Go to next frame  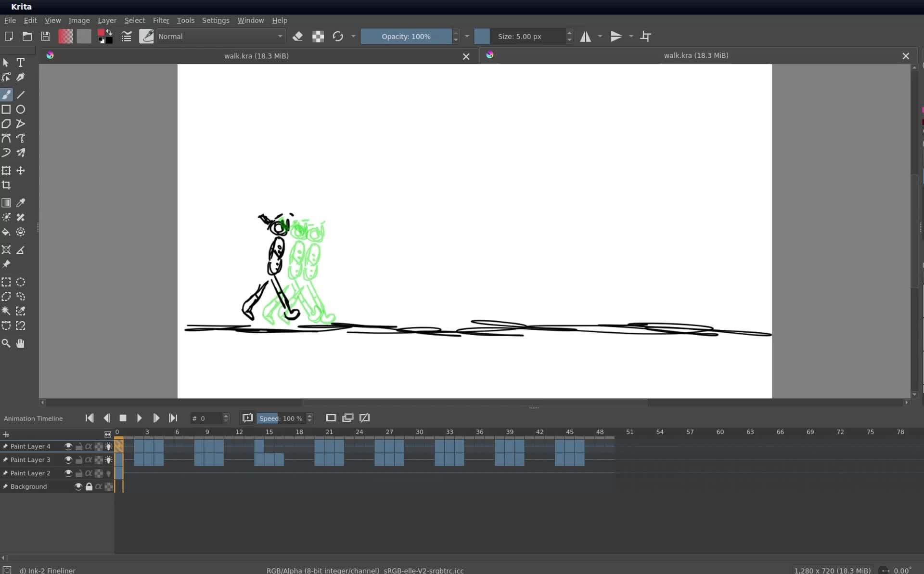(156, 418)
